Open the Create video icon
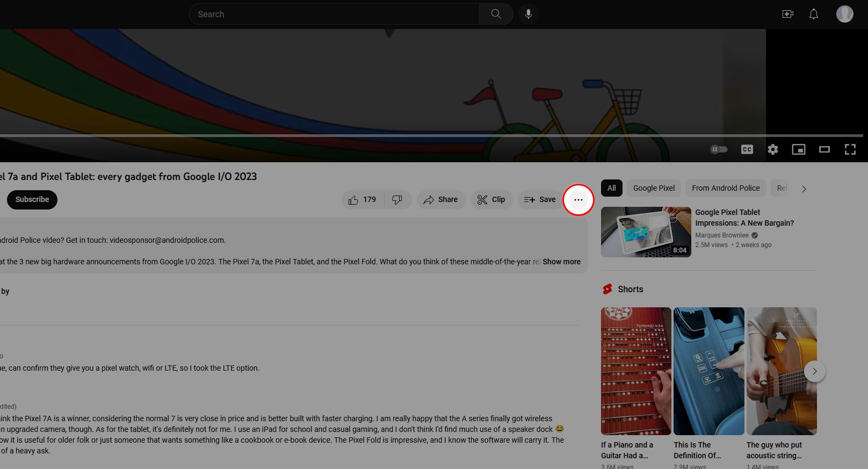Viewport: 868px width, 469px height. 788,14
